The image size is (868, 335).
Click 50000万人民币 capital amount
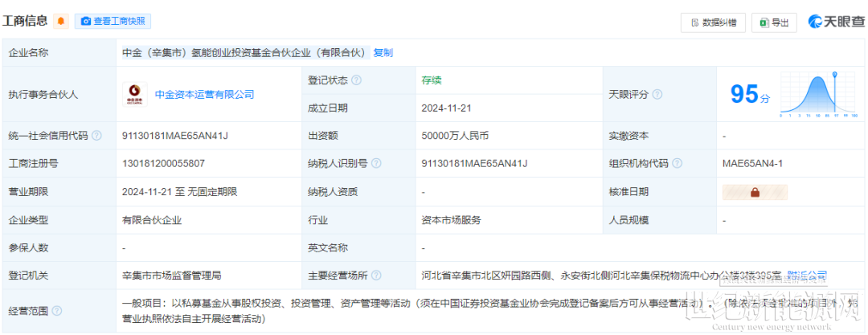pyautogui.click(x=456, y=136)
